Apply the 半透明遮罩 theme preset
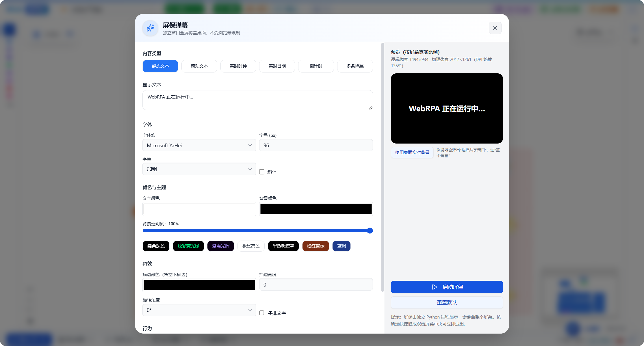 pyautogui.click(x=283, y=246)
